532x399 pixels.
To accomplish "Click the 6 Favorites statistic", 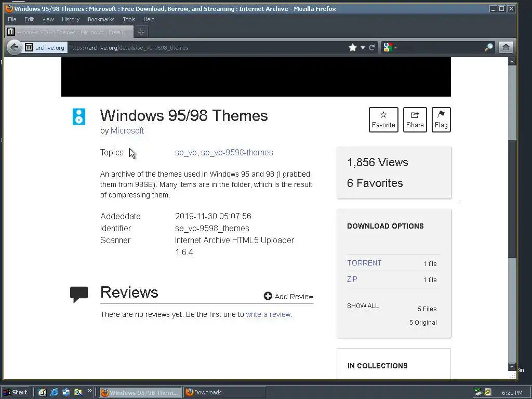I will coord(375,183).
